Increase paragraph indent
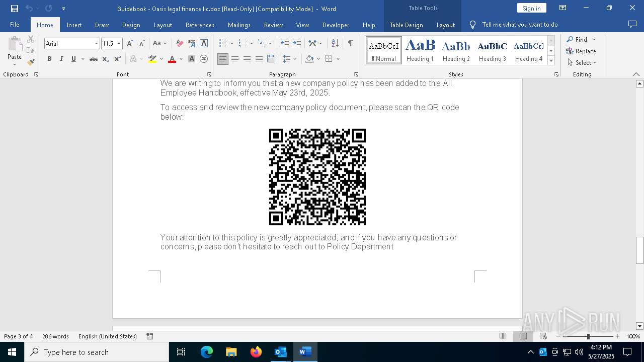 [297, 43]
